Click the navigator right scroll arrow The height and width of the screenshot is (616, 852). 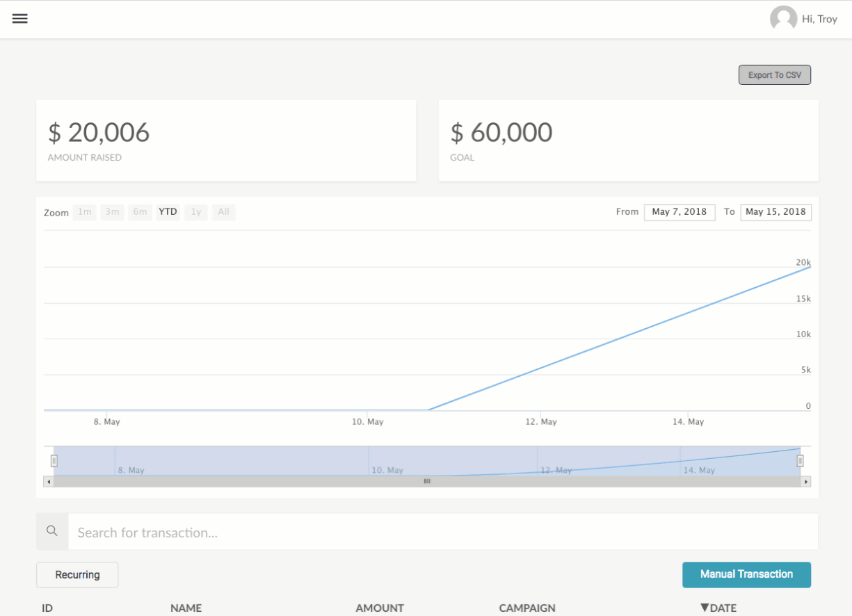(x=806, y=481)
